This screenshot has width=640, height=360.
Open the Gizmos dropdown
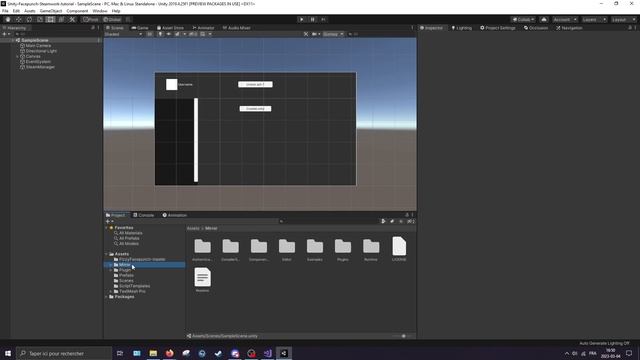[x=333, y=34]
